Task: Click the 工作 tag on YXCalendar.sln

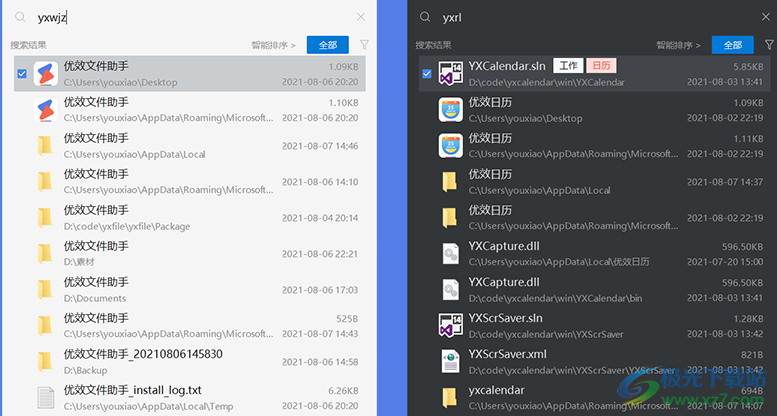Action: point(568,65)
